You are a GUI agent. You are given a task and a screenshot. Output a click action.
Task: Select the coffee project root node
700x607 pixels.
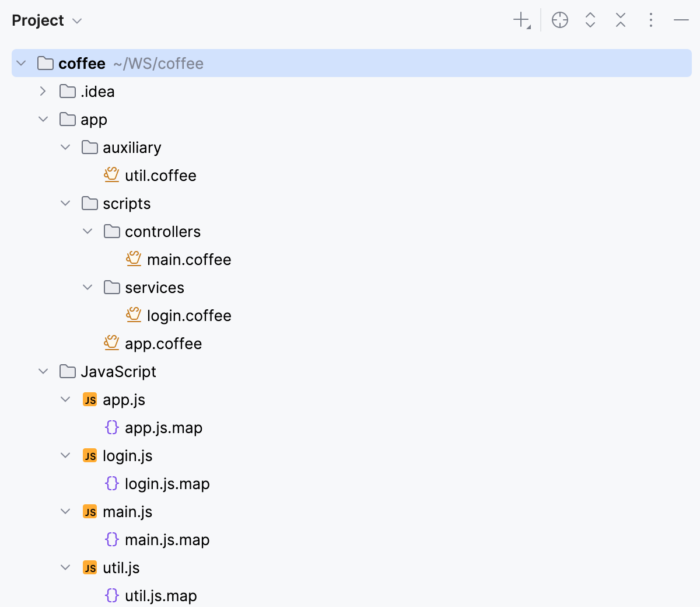tap(81, 63)
